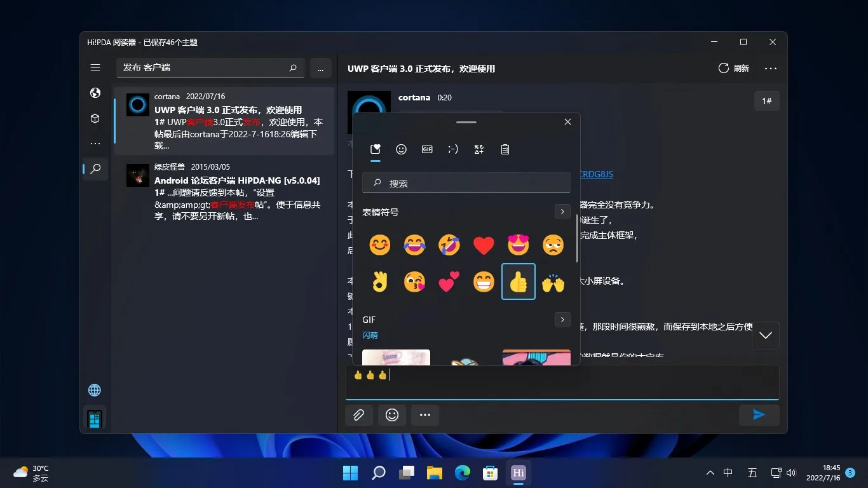The width and height of the screenshot is (868, 488).
Task: Click the globe forum icon in sidebar
Action: coord(95,93)
